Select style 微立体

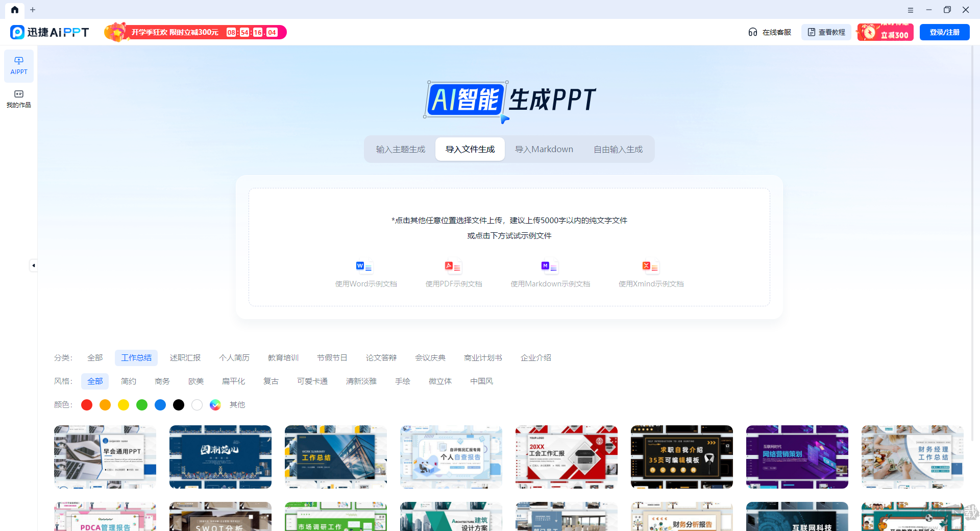[440, 381]
